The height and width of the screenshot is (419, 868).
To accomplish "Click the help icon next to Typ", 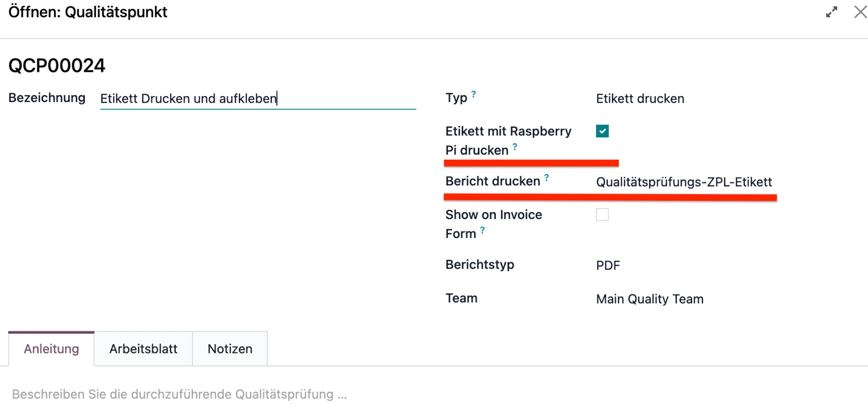I will 473,94.
